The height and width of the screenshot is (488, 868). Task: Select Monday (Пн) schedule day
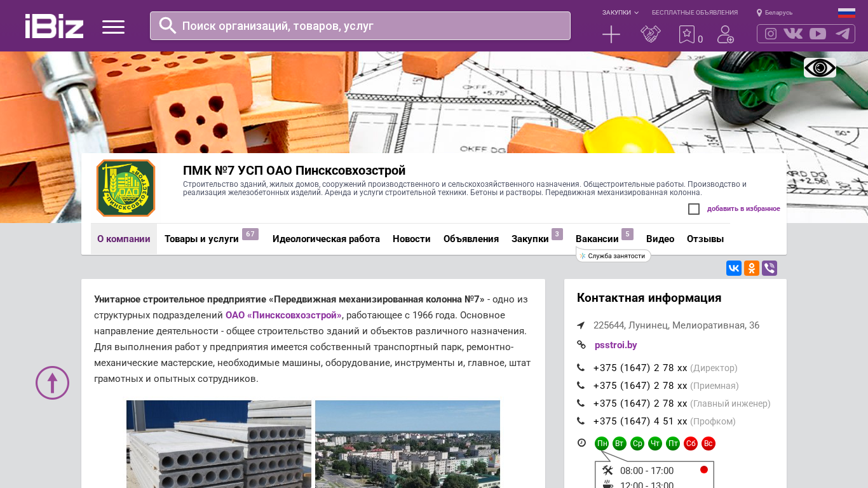coord(602,444)
